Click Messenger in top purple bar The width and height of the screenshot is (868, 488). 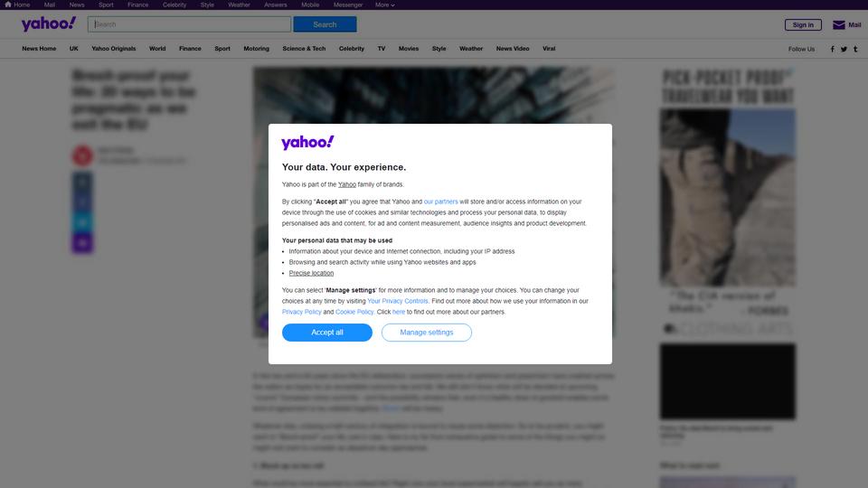[x=348, y=5]
